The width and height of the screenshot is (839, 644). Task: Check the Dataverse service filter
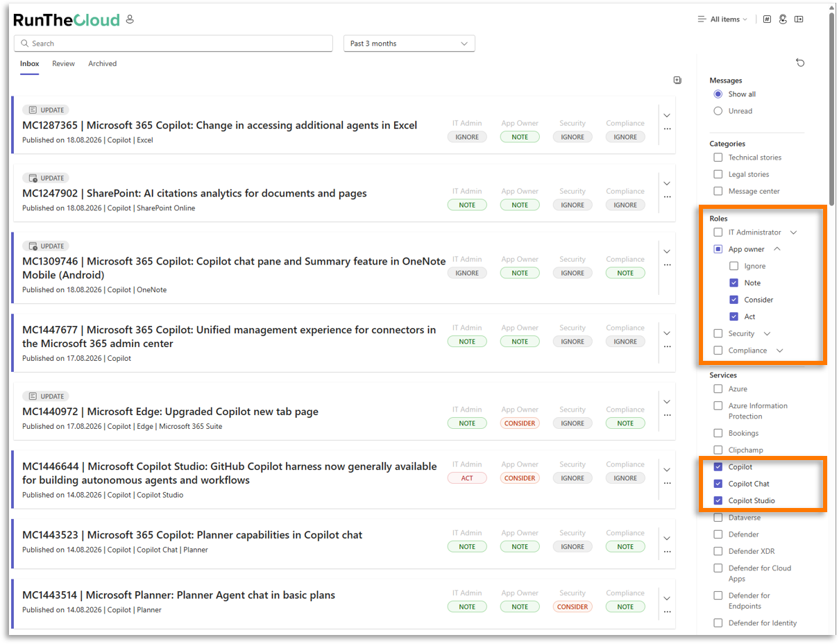click(x=718, y=518)
